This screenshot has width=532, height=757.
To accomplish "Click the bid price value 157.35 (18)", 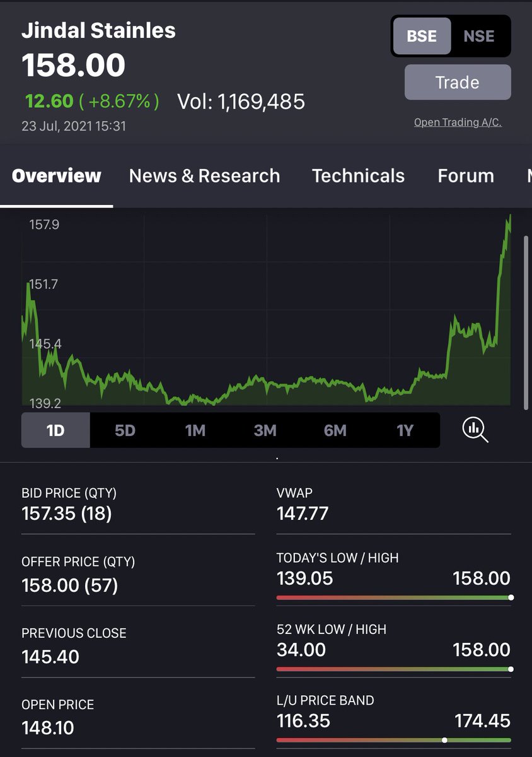I will (x=67, y=513).
